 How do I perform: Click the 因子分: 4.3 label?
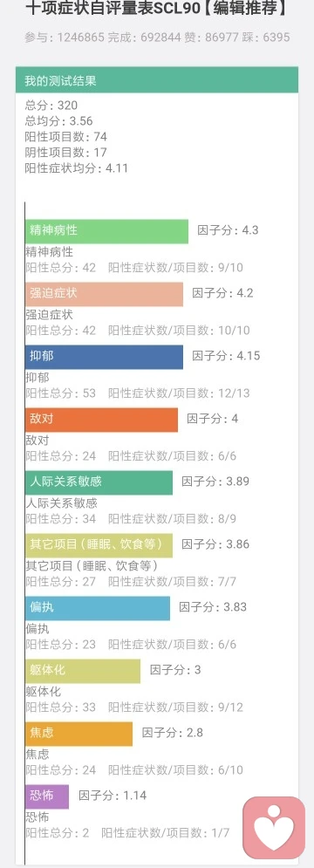pos(229,230)
